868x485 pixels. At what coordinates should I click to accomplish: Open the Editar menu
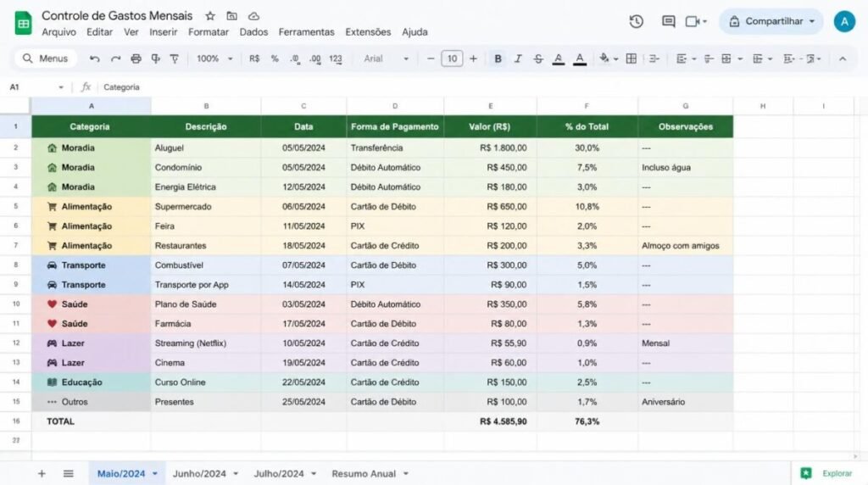point(100,32)
